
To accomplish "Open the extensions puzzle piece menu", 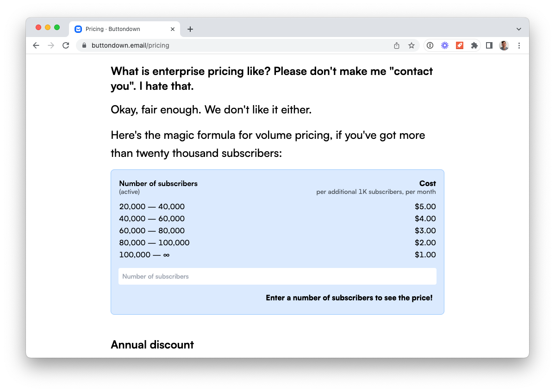I will (x=474, y=45).
